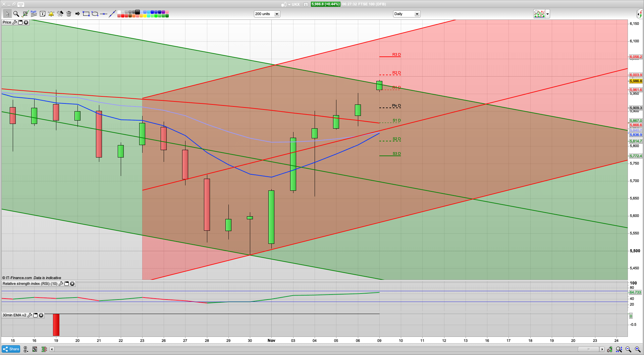Viewport: 644px width, 355px height.
Task: Open the Daily timeframe dropdown
Action: (x=417, y=14)
